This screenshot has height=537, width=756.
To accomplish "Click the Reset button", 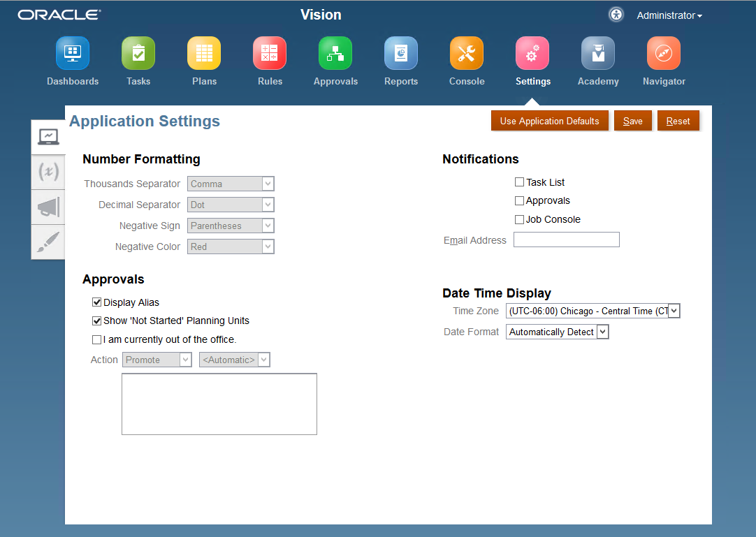I will [678, 121].
